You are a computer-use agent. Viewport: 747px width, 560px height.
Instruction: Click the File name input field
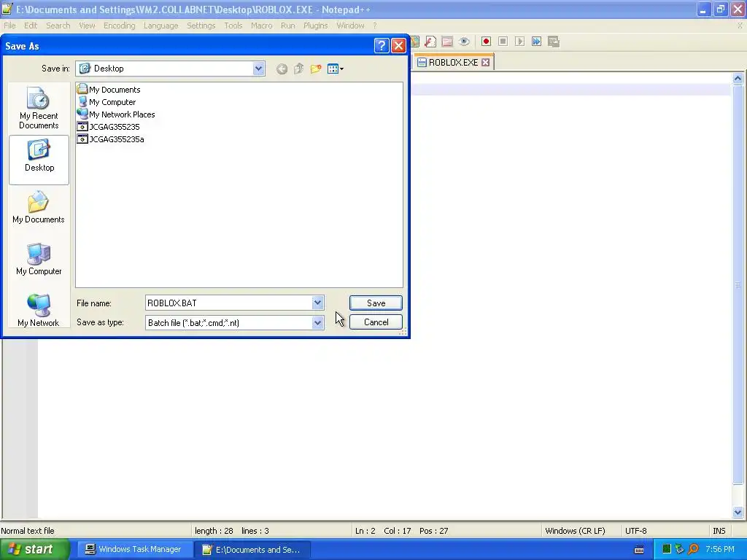(228, 303)
